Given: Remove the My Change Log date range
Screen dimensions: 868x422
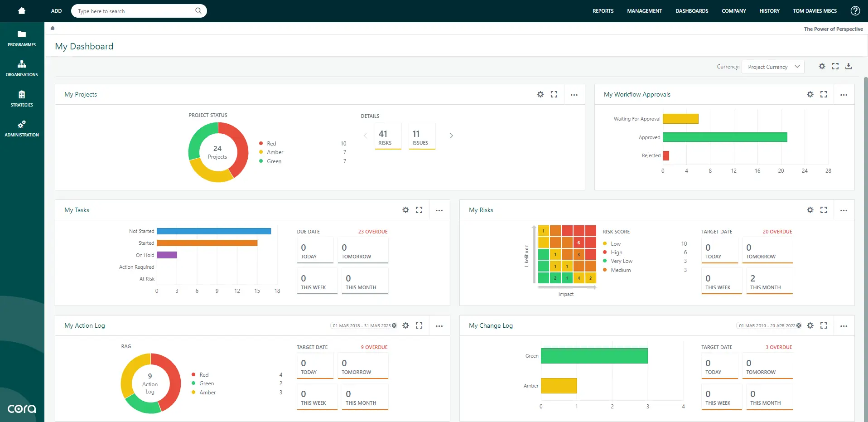Looking at the screenshot, I should coord(799,325).
